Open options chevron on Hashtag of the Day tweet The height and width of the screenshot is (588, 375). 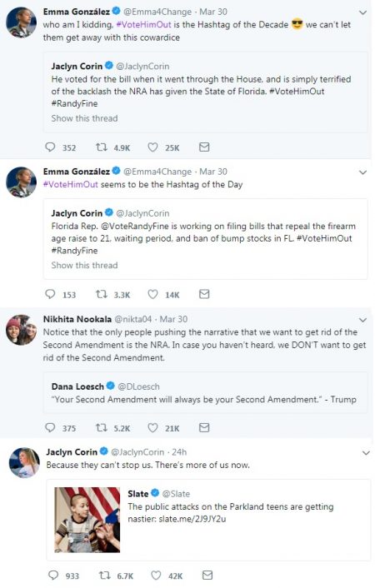point(362,172)
